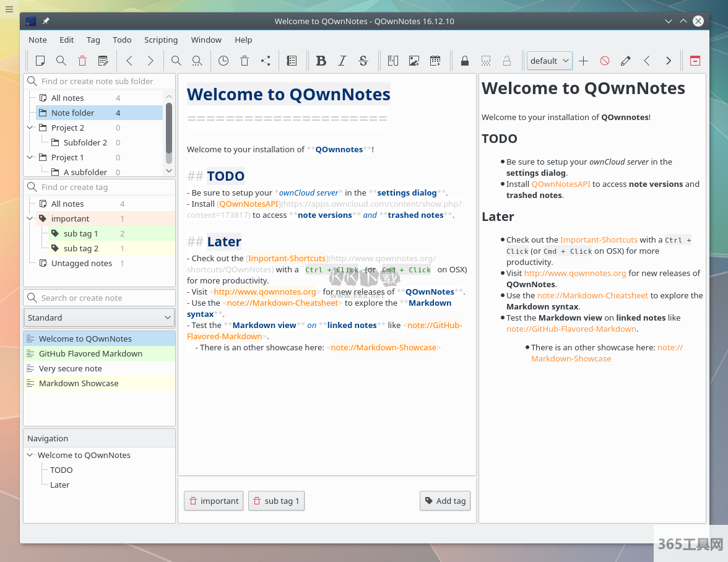Screen dimensions: 728x562
Task: Open note history with the clock icon
Action: 223,61
